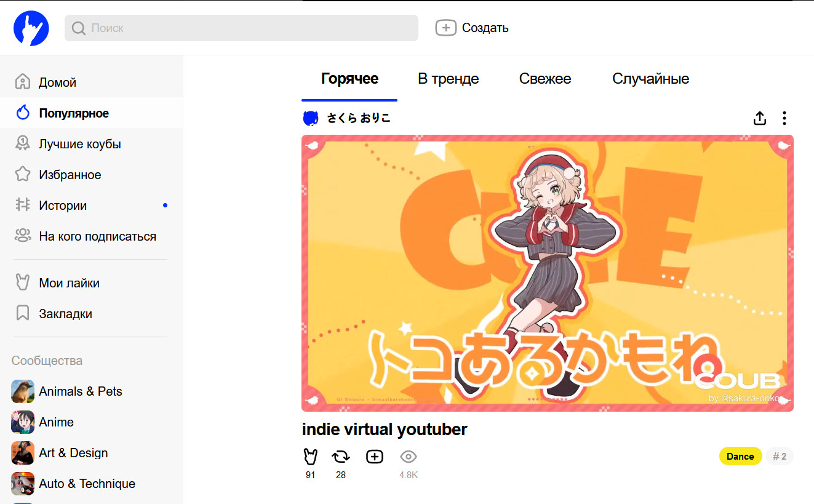Viewport: 814px width, 504px height.
Task: Open На кого подписаться page
Action: pos(91,236)
